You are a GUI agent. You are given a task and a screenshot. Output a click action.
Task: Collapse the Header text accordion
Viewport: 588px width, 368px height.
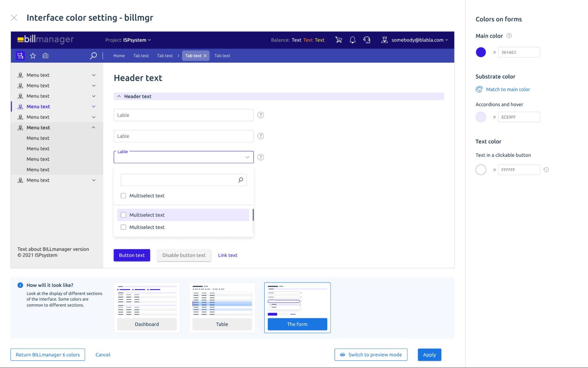[119, 96]
